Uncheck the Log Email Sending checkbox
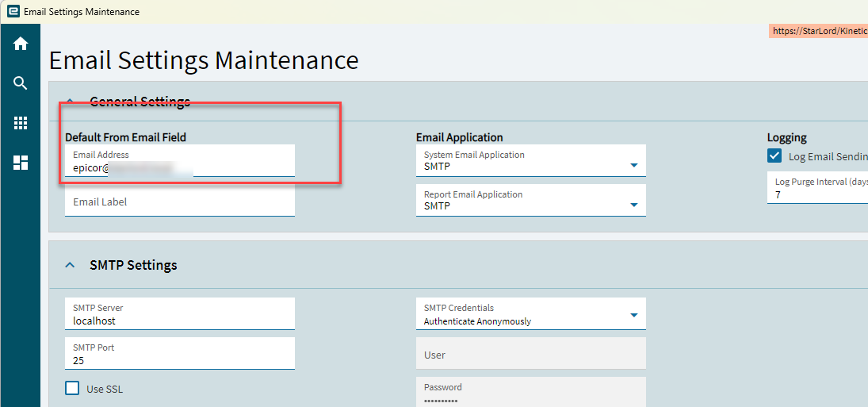868x407 pixels. 774,156
